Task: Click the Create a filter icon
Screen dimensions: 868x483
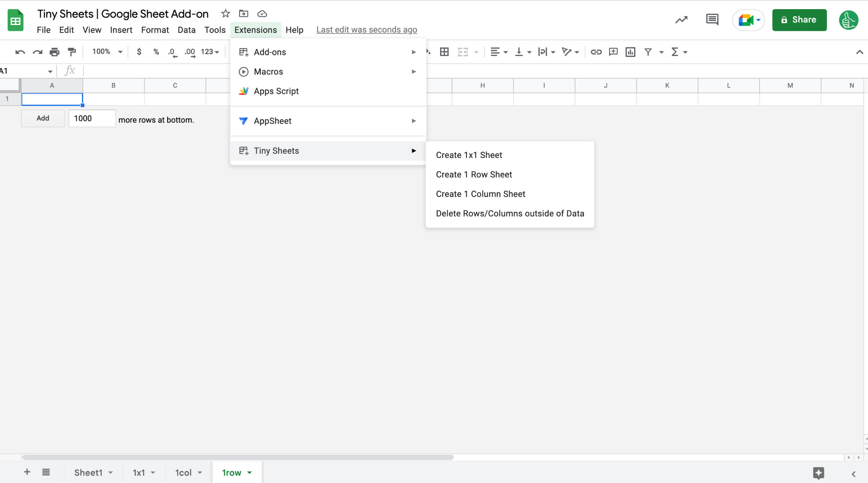Action: (x=648, y=52)
